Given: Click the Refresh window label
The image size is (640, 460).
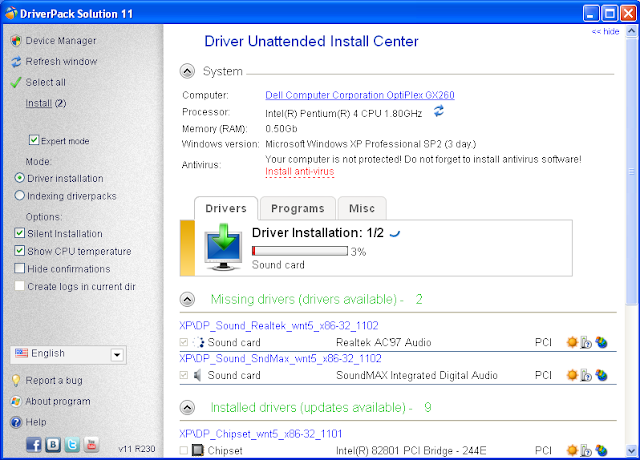Looking at the screenshot, I should (61, 62).
